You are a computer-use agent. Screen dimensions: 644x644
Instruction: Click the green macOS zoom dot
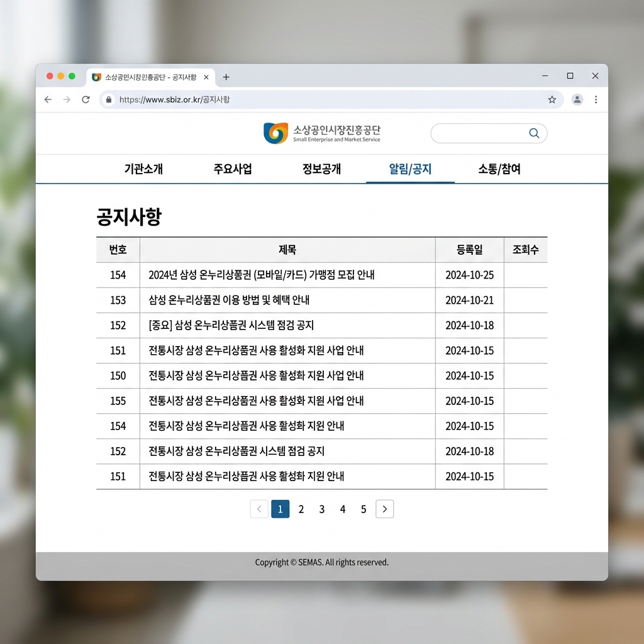(x=72, y=76)
